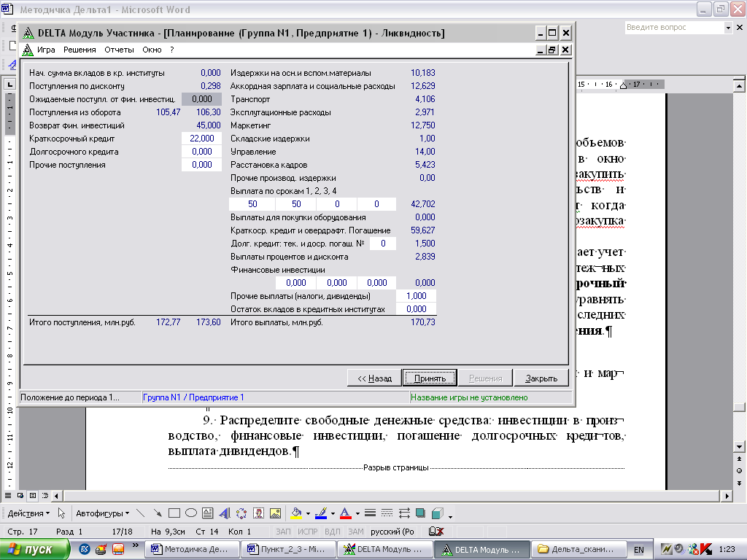This screenshot has width=747, height=560.
Task: Open Действия drawing actions dropdown
Action: [28, 513]
